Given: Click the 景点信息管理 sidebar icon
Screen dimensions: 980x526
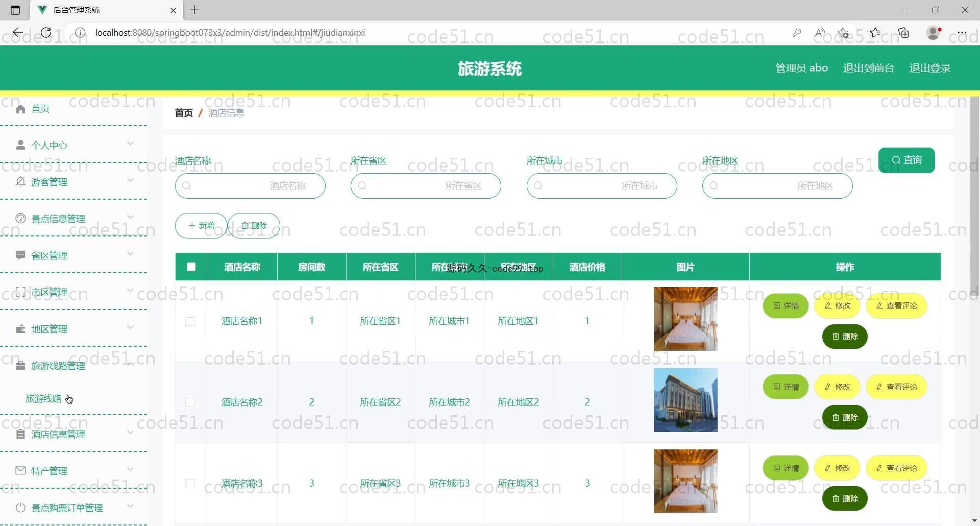Looking at the screenshot, I should click(20, 219).
